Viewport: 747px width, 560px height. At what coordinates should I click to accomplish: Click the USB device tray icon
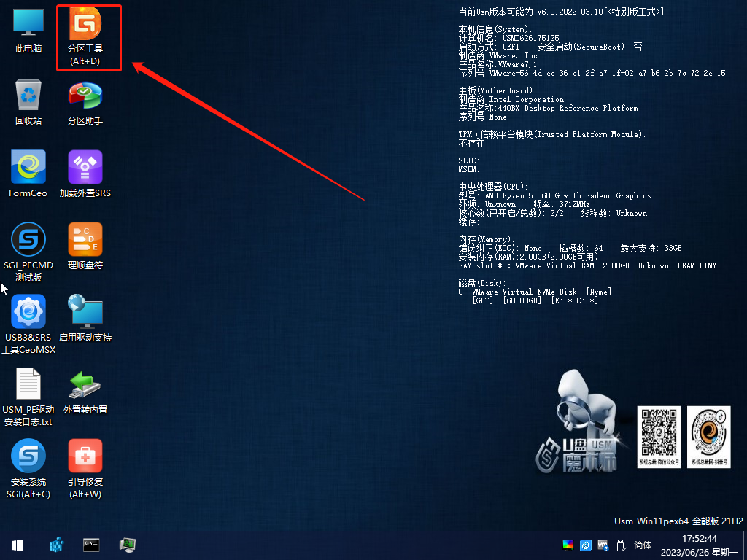click(621, 545)
